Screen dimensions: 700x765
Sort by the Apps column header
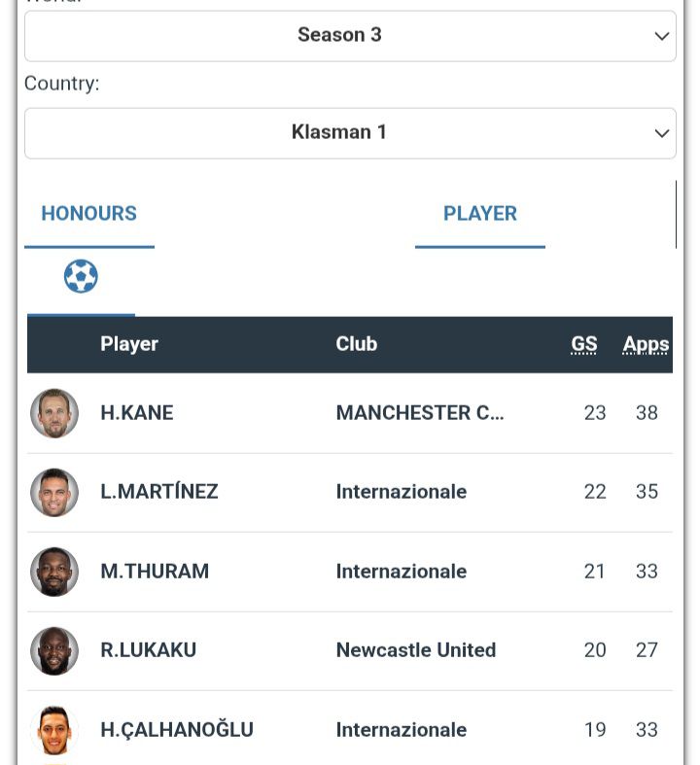(646, 344)
